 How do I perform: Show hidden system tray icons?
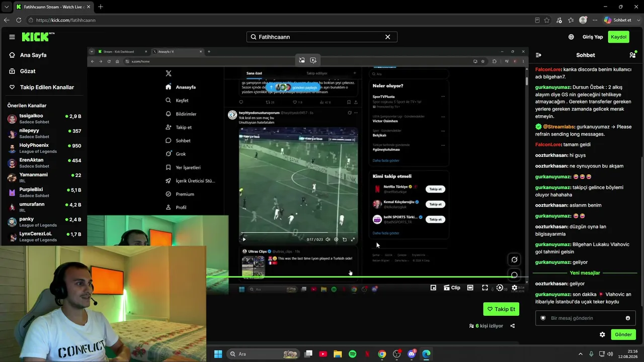[x=580, y=354]
